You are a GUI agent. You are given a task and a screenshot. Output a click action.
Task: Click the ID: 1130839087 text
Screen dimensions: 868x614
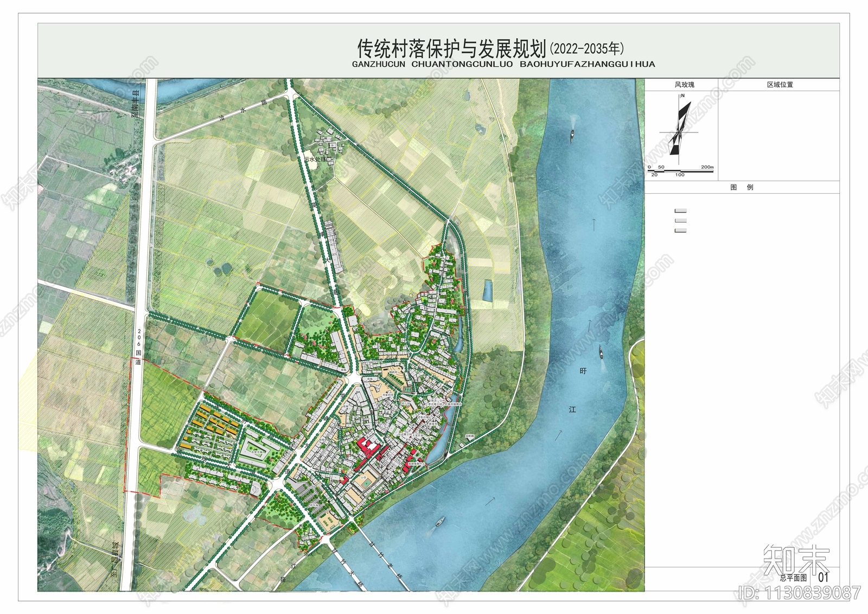pos(800,592)
